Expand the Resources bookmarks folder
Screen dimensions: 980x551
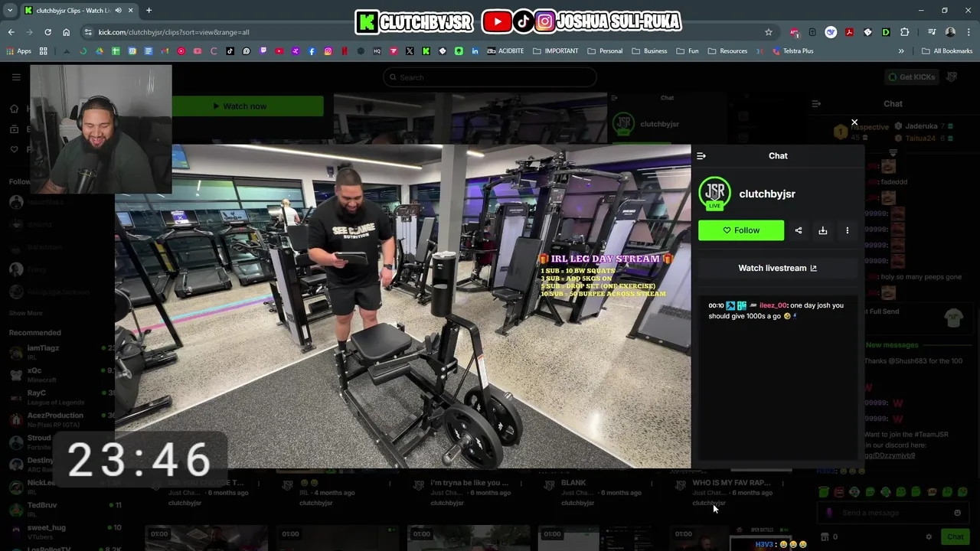727,51
